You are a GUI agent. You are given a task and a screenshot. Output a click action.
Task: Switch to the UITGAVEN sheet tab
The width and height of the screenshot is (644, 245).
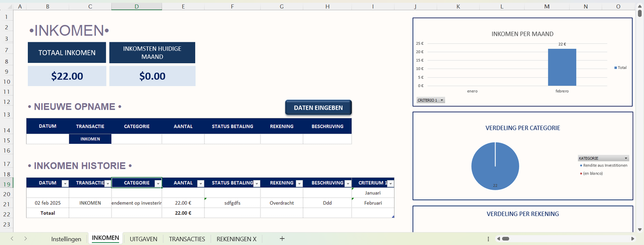tap(143, 239)
